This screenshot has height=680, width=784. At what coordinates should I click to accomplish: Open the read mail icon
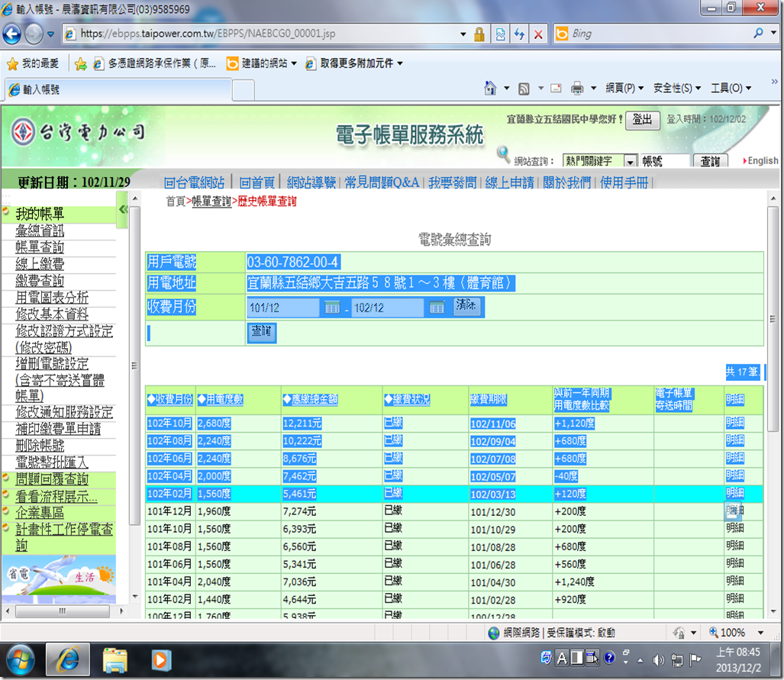point(556,89)
